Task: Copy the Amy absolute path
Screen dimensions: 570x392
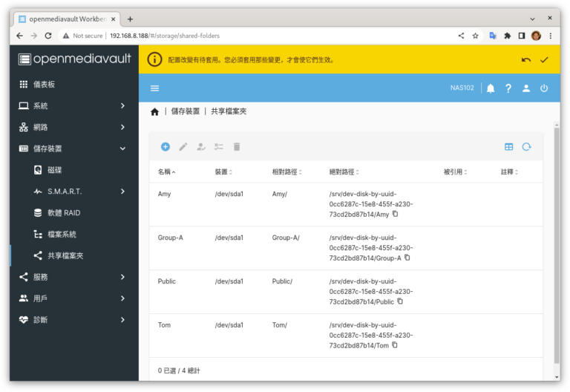Action: [x=395, y=214]
